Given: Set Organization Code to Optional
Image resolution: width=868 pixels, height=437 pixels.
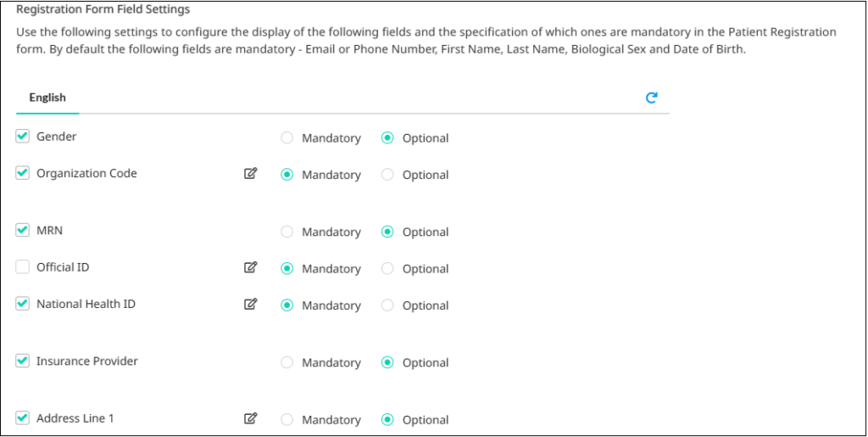Looking at the screenshot, I should [387, 175].
